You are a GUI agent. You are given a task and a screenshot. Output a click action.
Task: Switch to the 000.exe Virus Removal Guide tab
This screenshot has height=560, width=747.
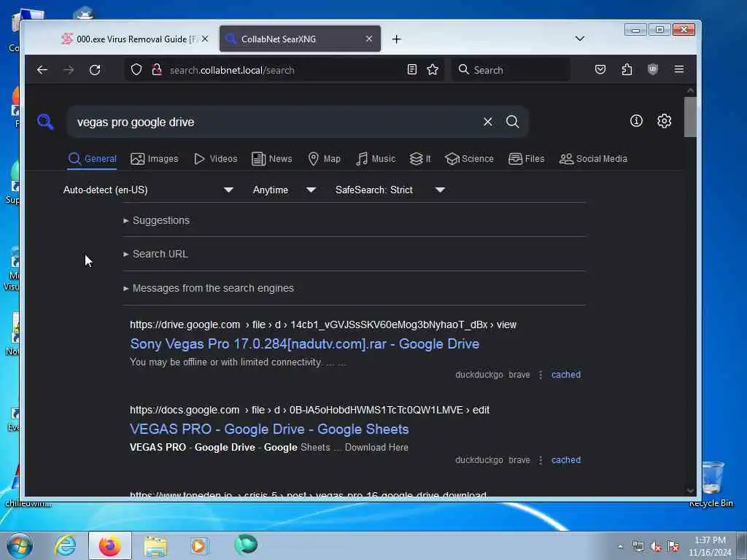135,39
